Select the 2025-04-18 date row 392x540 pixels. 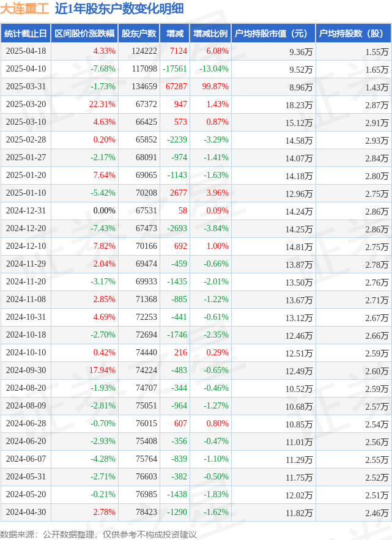(26, 51)
